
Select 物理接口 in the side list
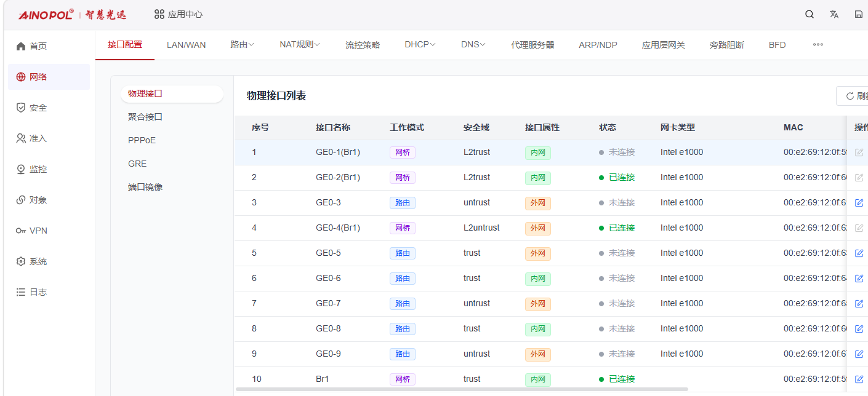click(172, 93)
